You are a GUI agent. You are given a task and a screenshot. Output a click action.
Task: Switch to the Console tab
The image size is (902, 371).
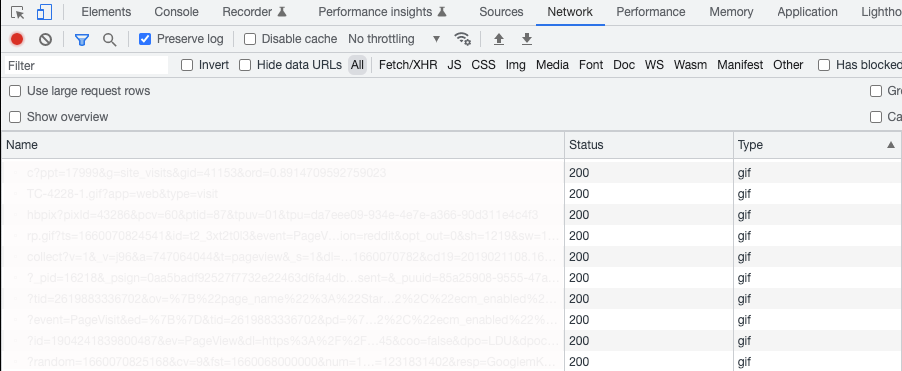coord(177,12)
